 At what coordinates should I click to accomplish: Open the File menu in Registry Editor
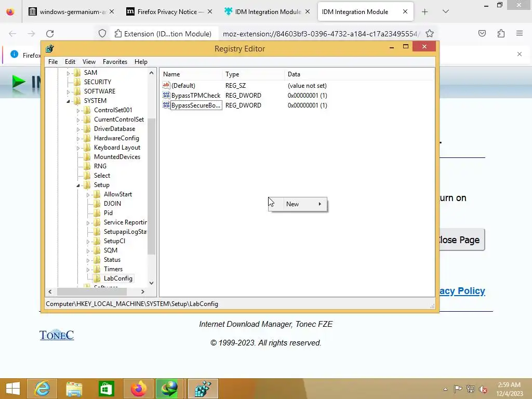[x=53, y=62]
